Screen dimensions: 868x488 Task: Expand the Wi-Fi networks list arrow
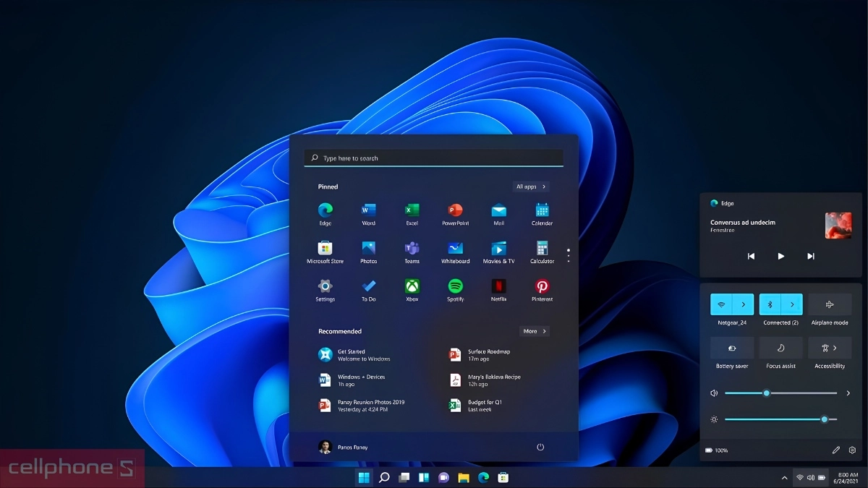coord(743,304)
